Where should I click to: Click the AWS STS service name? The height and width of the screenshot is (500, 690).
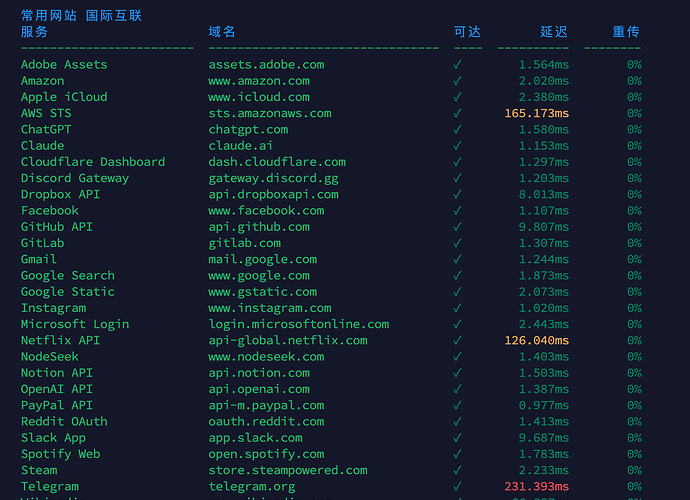point(46,114)
